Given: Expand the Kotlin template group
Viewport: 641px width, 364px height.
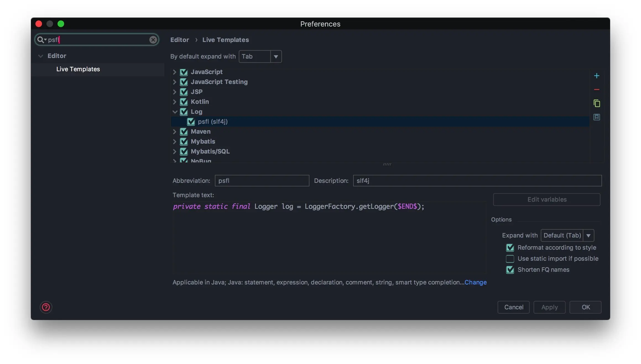Looking at the screenshot, I should coord(174,102).
